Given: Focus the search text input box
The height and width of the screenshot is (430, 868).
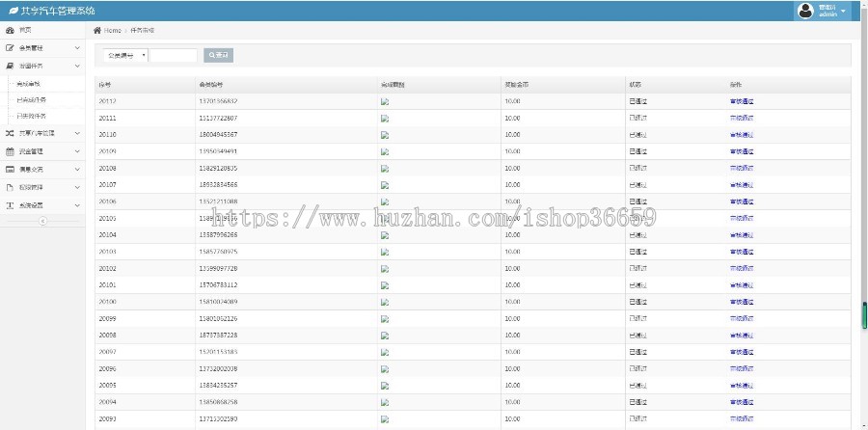Looking at the screenshot, I should (174, 55).
